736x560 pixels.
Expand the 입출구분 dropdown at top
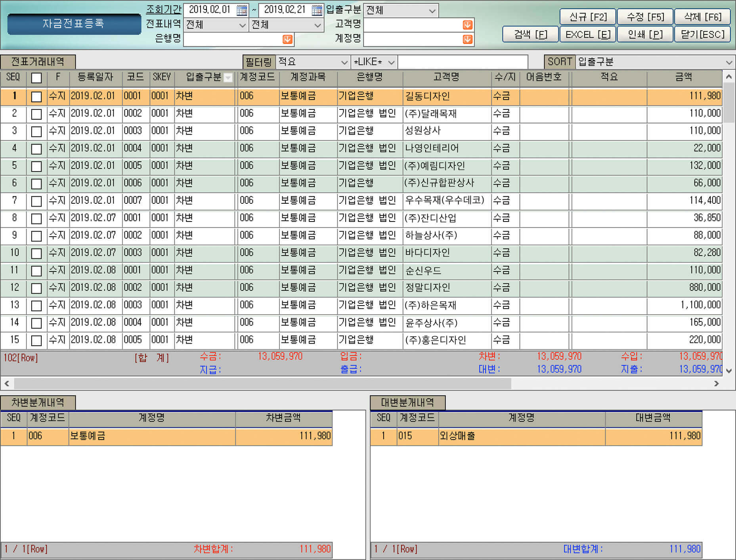click(432, 11)
